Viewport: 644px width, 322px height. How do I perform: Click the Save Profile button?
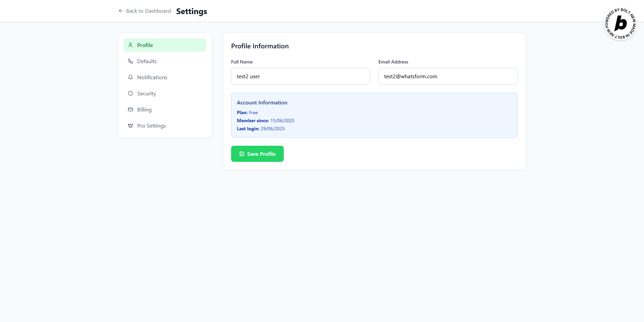pos(257,154)
